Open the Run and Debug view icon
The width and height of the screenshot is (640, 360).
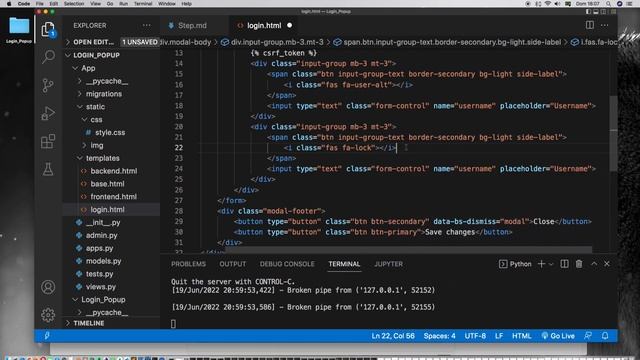click(x=48, y=113)
